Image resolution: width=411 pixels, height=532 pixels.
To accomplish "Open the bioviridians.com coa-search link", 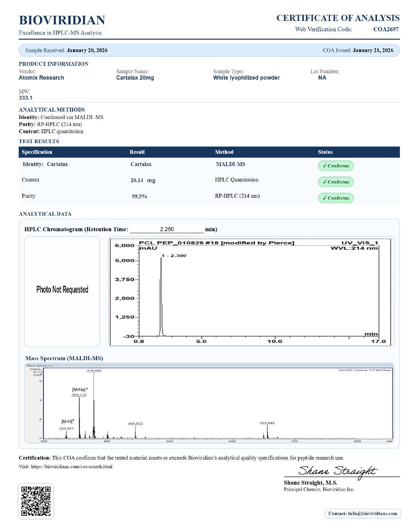I will coord(72,467).
